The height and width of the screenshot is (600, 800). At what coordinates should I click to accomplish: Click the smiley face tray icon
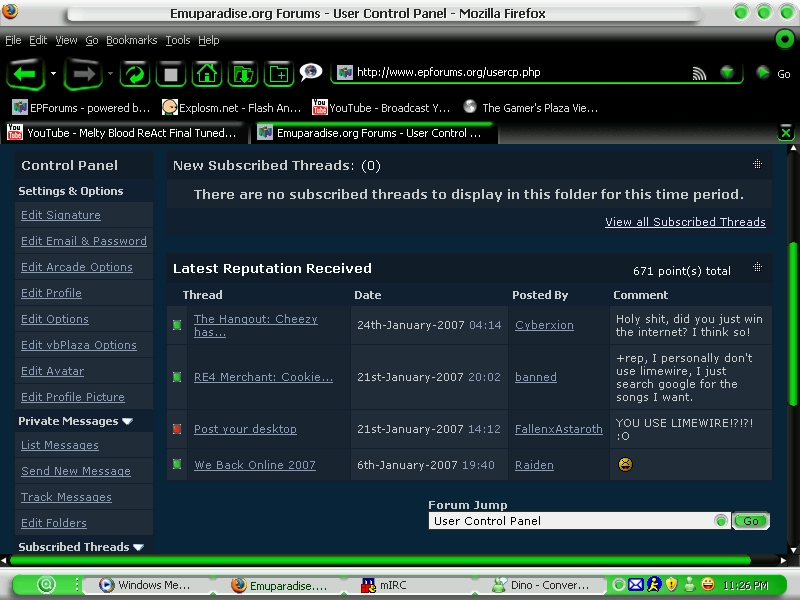708,584
